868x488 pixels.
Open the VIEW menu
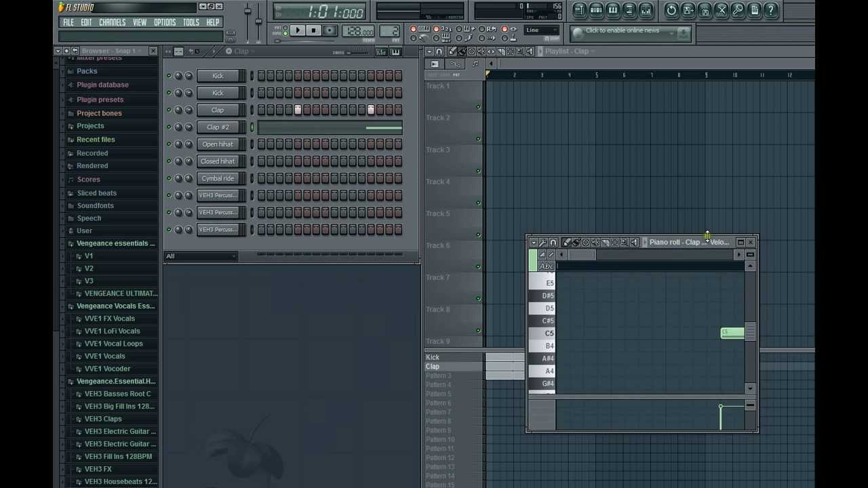click(x=140, y=22)
